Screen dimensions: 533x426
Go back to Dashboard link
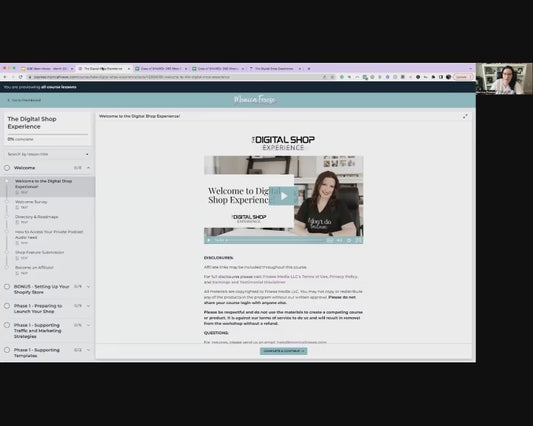pyautogui.click(x=24, y=100)
